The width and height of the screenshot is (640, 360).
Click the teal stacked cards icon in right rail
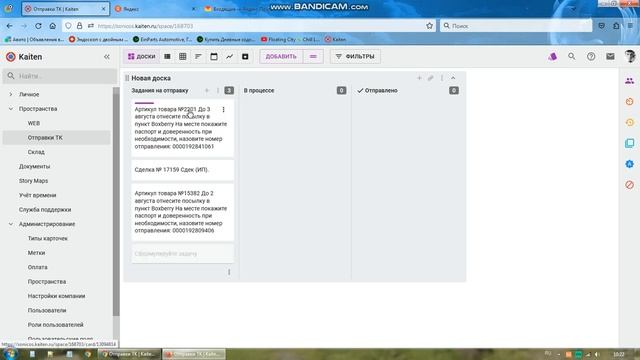[629, 143]
